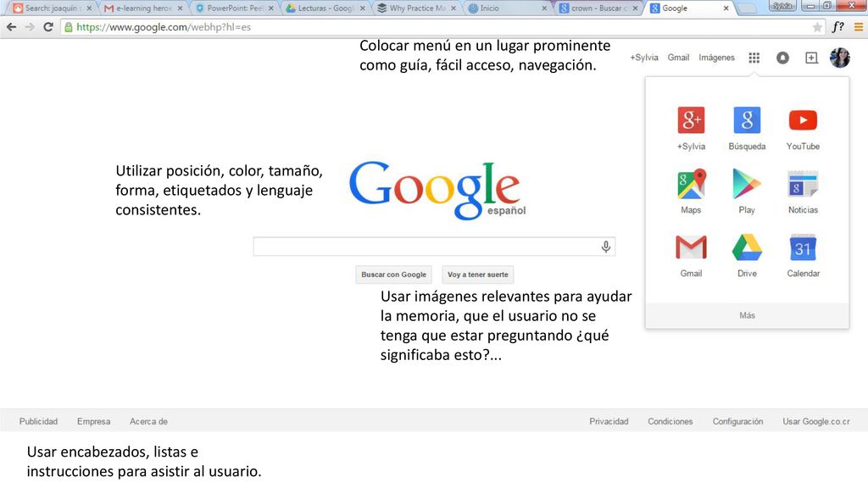Click the f? extension icon

838,27
